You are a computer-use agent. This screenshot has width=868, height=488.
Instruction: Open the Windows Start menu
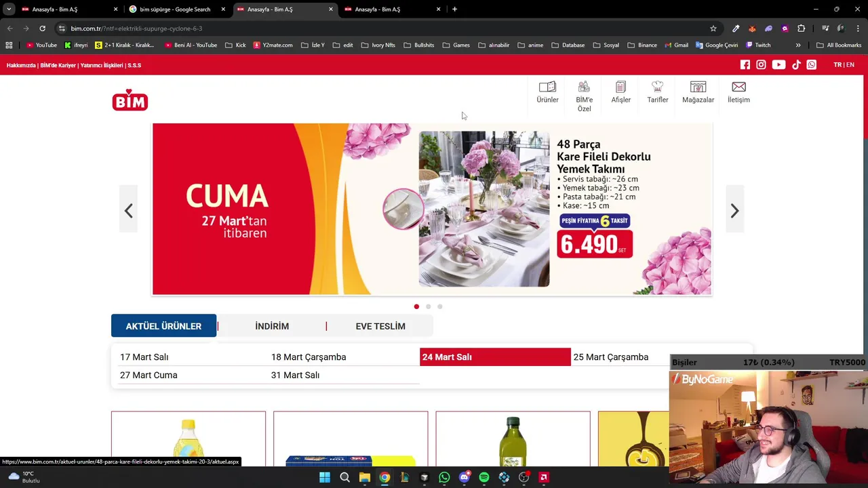325,477
